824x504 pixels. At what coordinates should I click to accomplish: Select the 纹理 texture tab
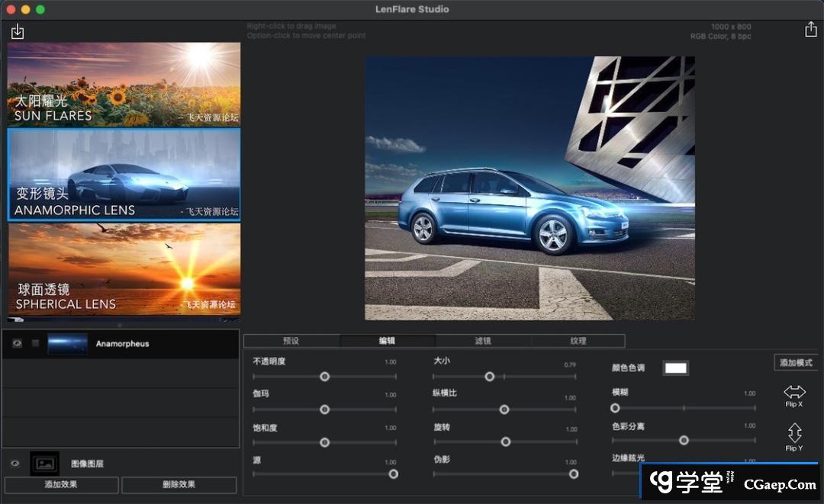[578, 341]
